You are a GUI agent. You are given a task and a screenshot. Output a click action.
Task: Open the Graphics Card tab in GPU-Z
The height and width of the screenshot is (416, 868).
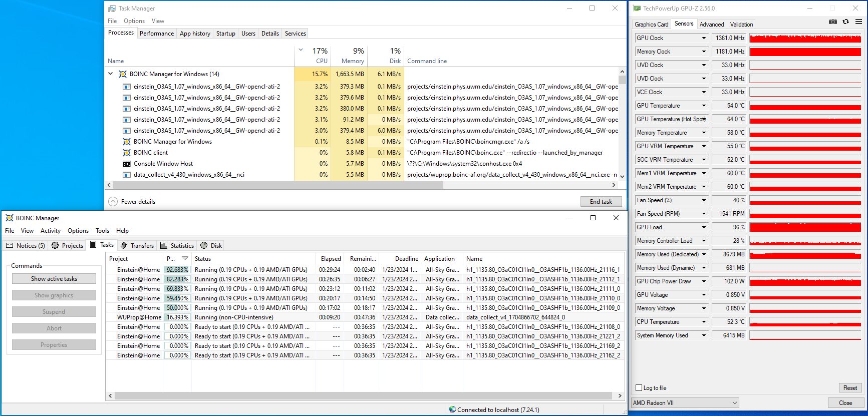click(651, 24)
